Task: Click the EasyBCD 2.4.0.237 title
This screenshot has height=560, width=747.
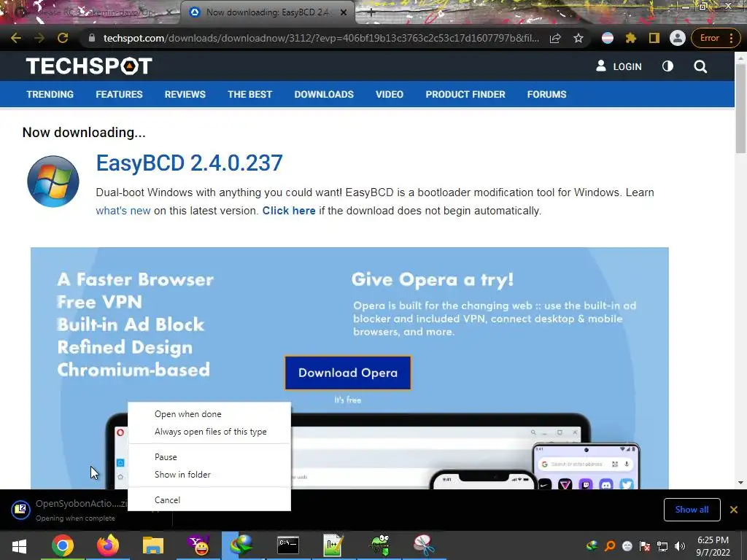Action: coord(189,163)
